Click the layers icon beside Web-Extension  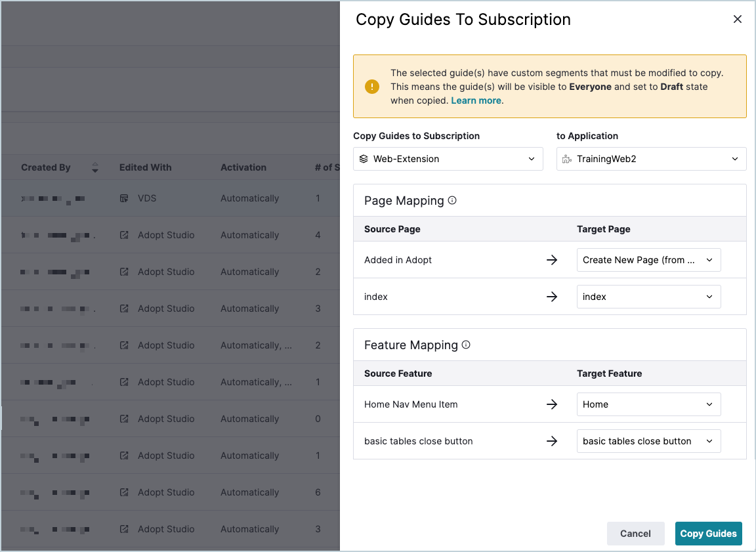[364, 159]
